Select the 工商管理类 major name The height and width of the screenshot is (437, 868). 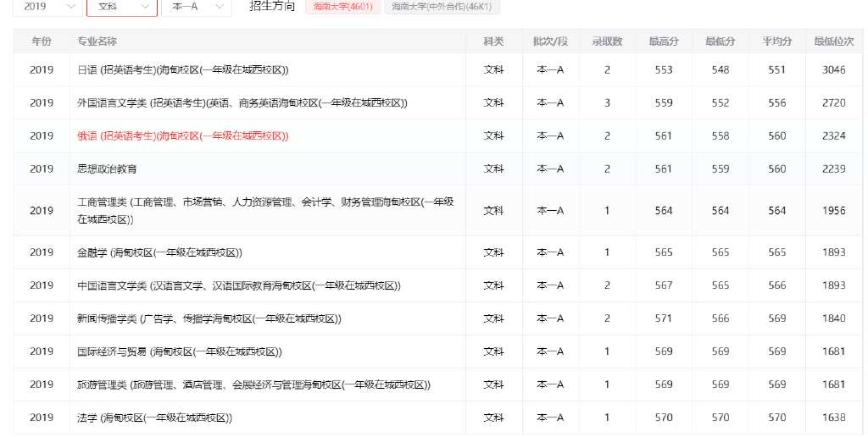265,211
